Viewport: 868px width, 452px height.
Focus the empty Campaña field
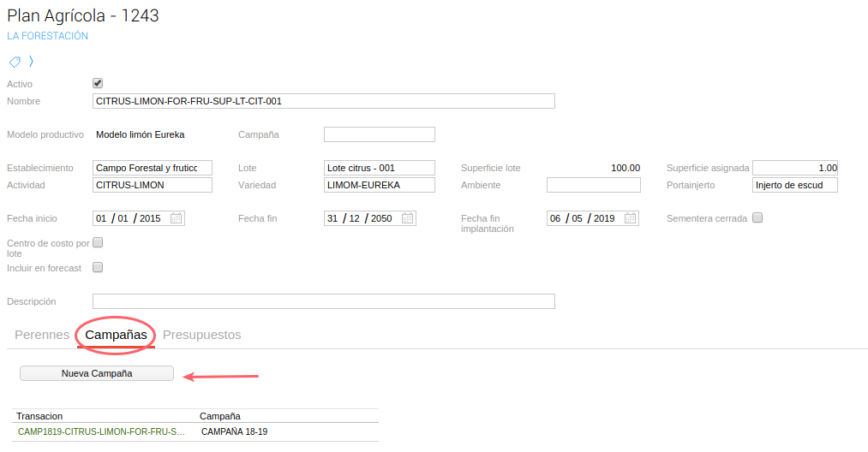(x=379, y=134)
